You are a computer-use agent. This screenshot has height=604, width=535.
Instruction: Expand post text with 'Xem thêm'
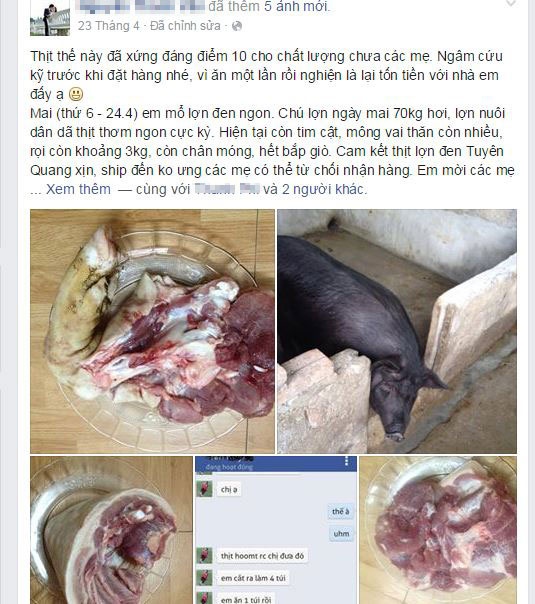pos(78,189)
